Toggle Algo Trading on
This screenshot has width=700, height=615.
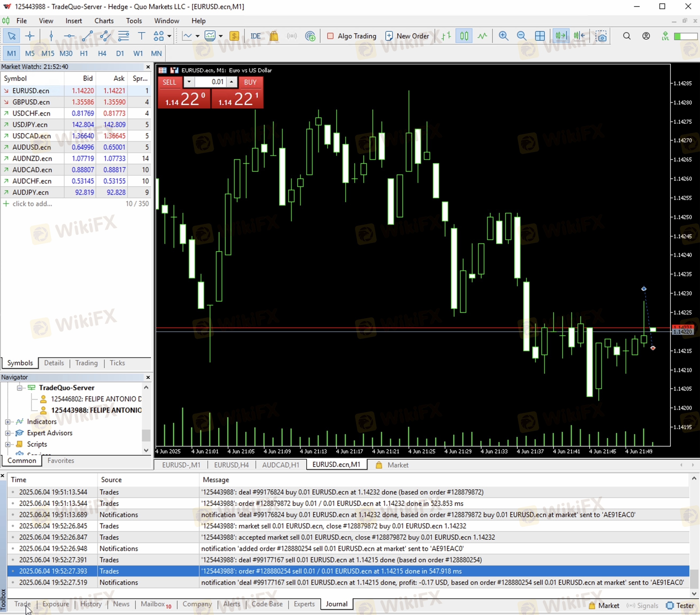point(351,36)
